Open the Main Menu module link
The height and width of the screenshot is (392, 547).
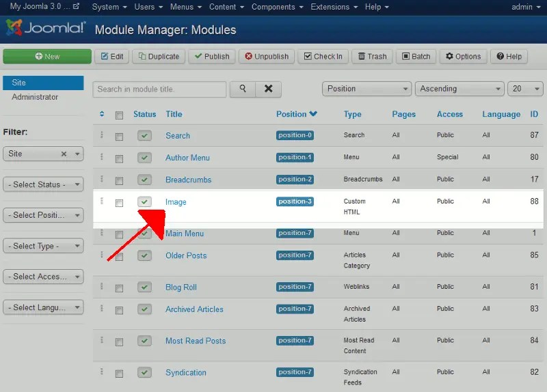tap(185, 234)
